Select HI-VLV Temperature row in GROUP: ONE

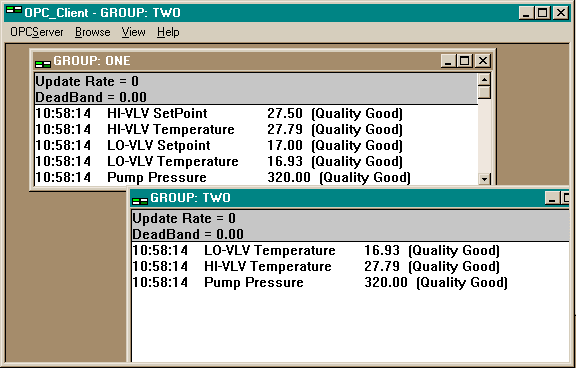256,130
